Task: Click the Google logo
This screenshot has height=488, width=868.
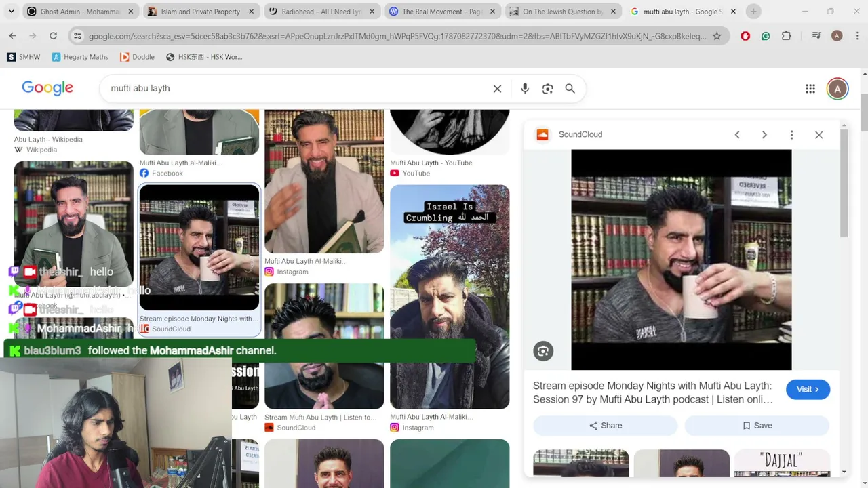Action: pos(47,88)
